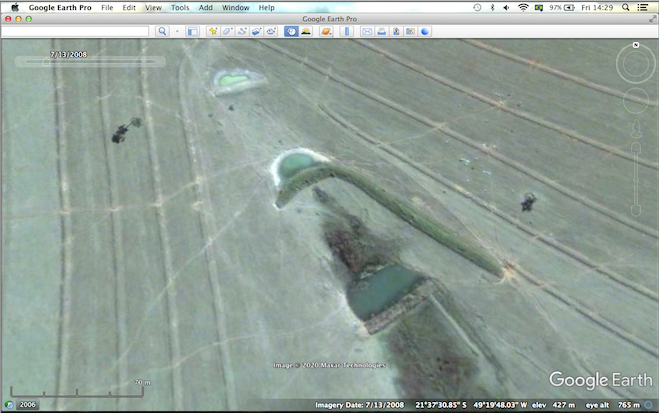Add a placemark with the pushpin icon
Screen dimensions: 659x413
pyautogui.click(x=213, y=32)
